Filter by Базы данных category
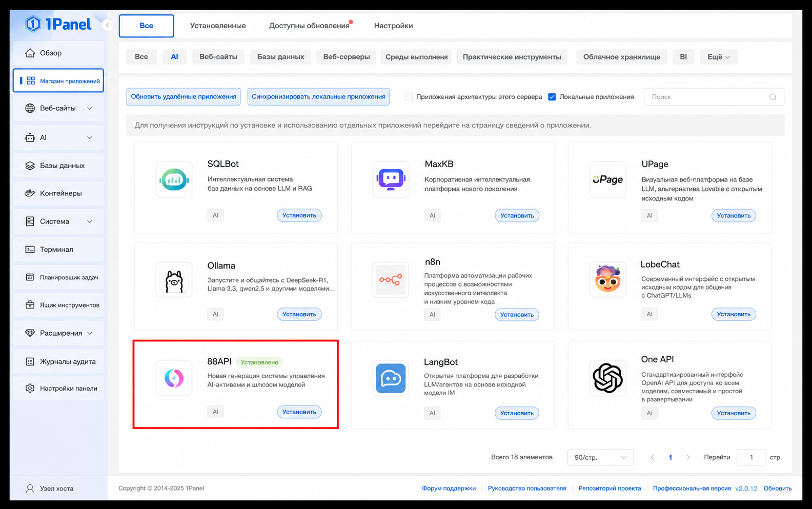This screenshot has height=509, width=812. [280, 57]
